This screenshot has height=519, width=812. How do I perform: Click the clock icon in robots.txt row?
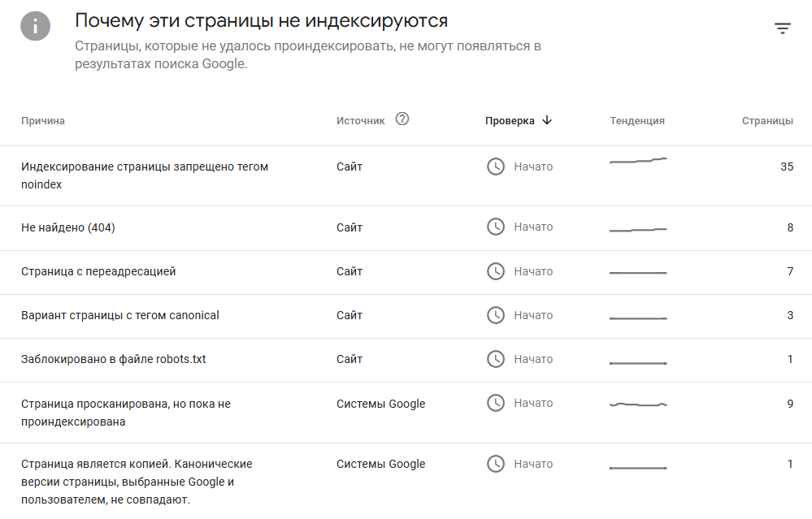(x=496, y=359)
